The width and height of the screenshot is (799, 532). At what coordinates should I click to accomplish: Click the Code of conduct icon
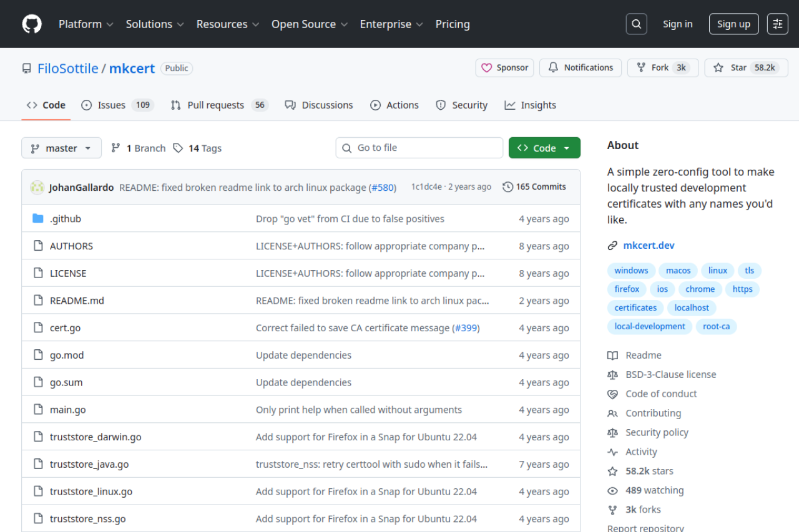point(612,394)
